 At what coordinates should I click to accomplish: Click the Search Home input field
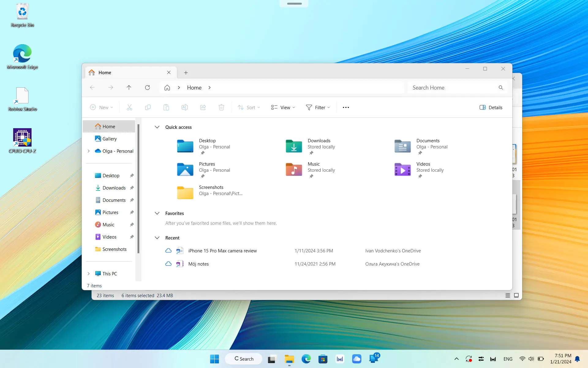[x=457, y=88]
